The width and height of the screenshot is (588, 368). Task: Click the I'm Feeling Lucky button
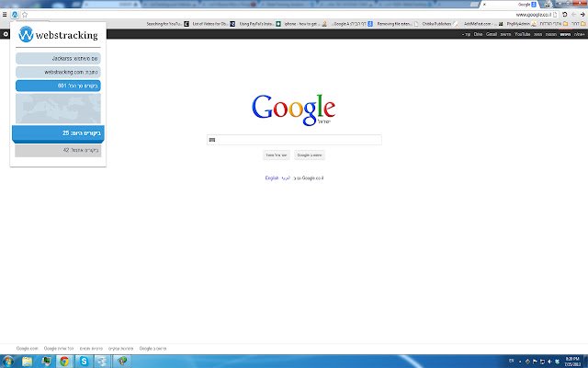277,155
